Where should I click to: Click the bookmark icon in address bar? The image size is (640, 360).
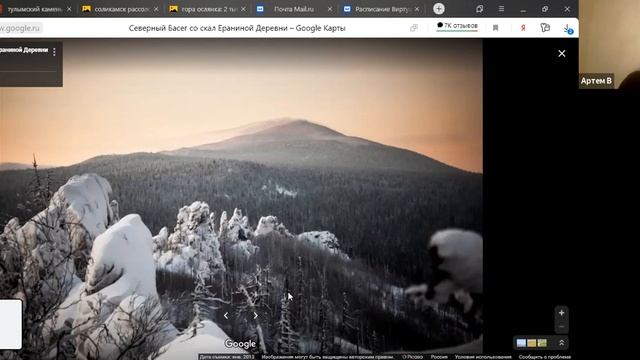496,28
